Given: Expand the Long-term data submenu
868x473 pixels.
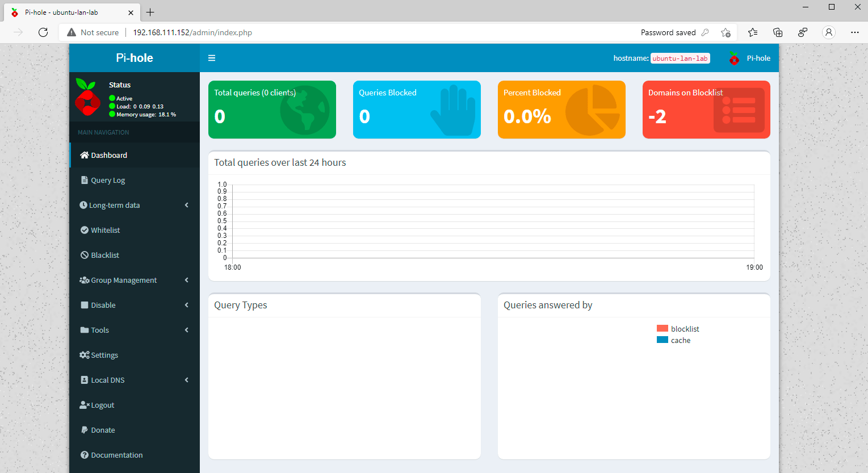Looking at the screenshot, I should pyautogui.click(x=135, y=205).
